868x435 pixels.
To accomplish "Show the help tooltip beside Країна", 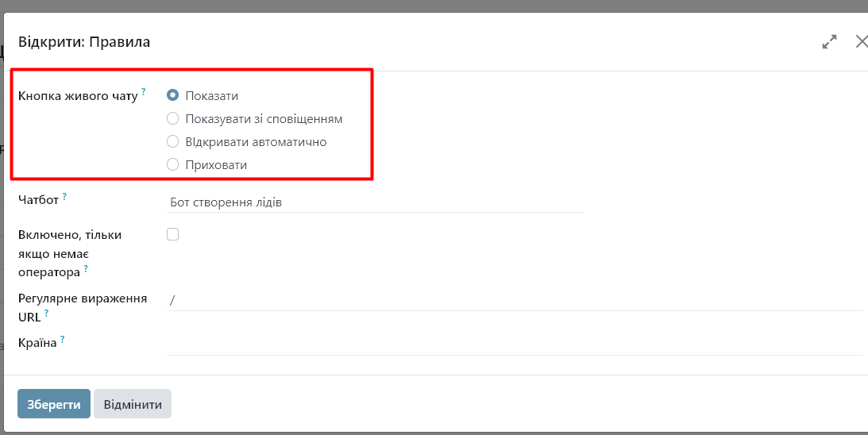I will coord(62,339).
